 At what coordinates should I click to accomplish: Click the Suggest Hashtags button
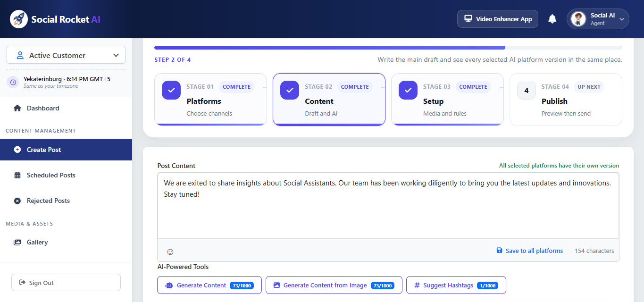point(456,285)
